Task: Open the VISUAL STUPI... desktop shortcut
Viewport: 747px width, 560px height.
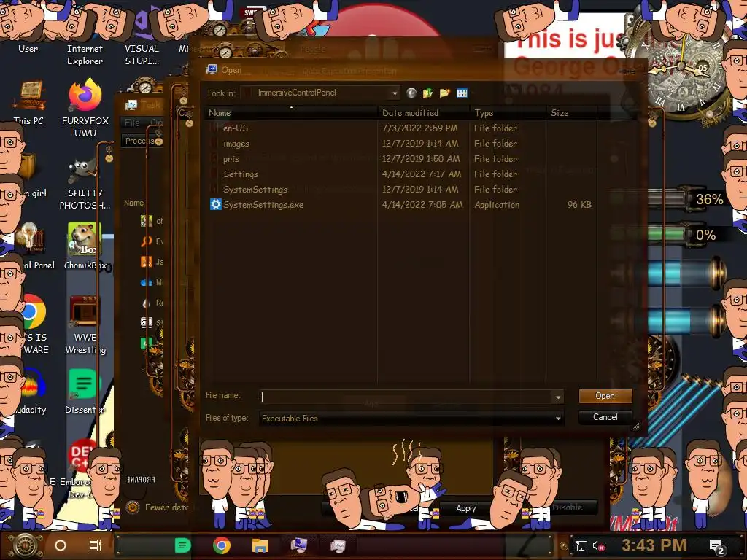Action: (142, 54)
